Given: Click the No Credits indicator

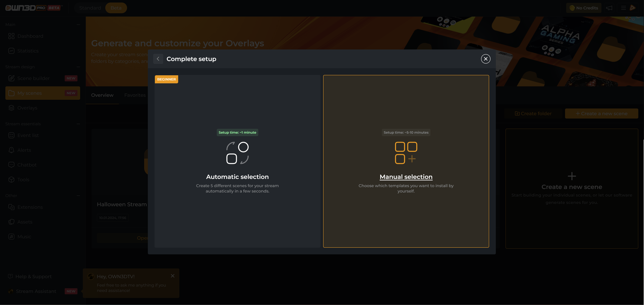Looking at the screenshot, I should (x=584, y=8).
